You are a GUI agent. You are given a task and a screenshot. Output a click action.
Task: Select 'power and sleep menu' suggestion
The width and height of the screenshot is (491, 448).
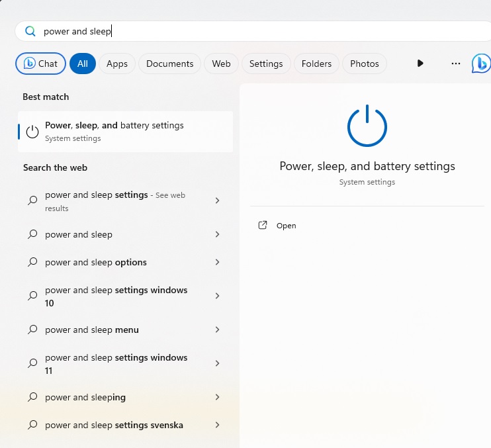tap(125, 330)
